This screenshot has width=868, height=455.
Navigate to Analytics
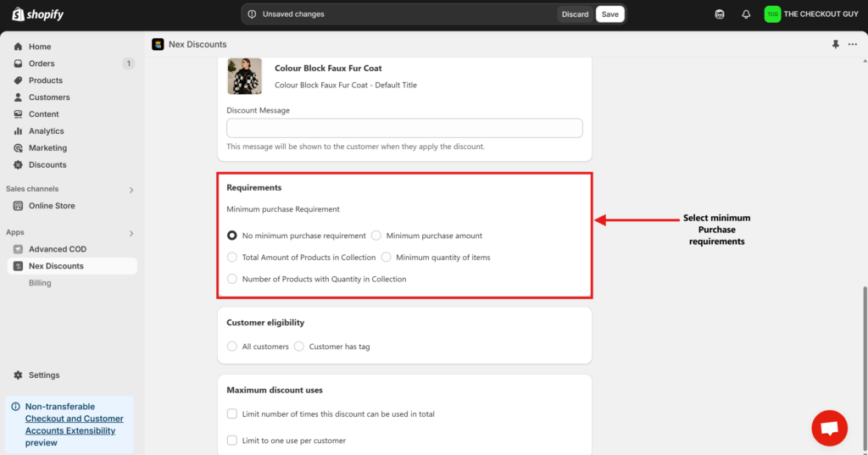click(47, 131)
